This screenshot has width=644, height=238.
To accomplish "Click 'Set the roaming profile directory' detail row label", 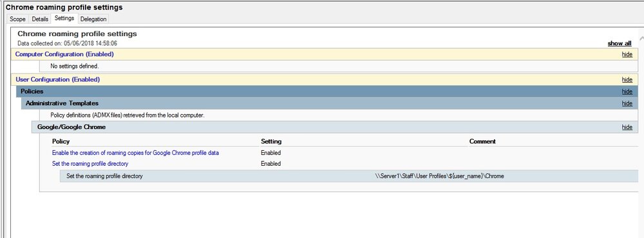I will pos(104,176).
